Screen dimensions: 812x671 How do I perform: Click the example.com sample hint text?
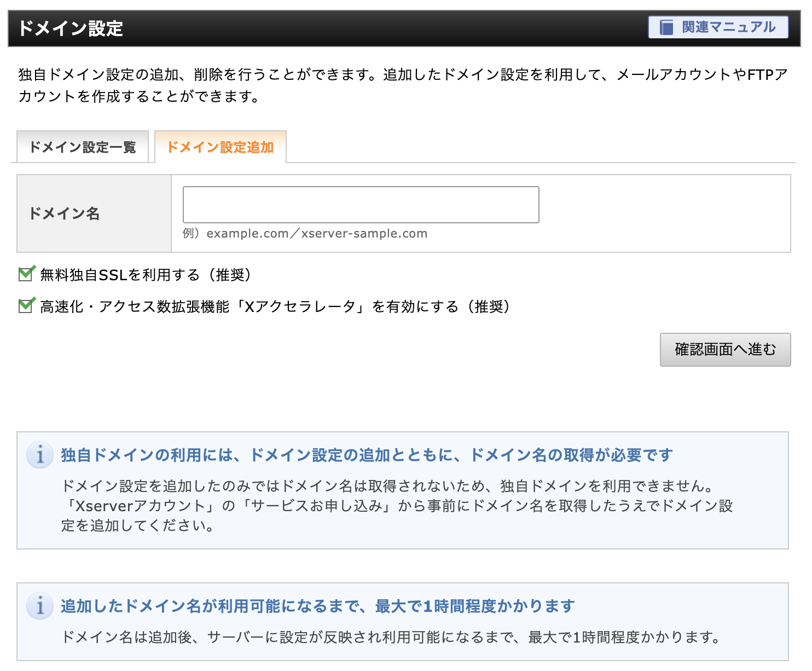(x=305, y=234)
